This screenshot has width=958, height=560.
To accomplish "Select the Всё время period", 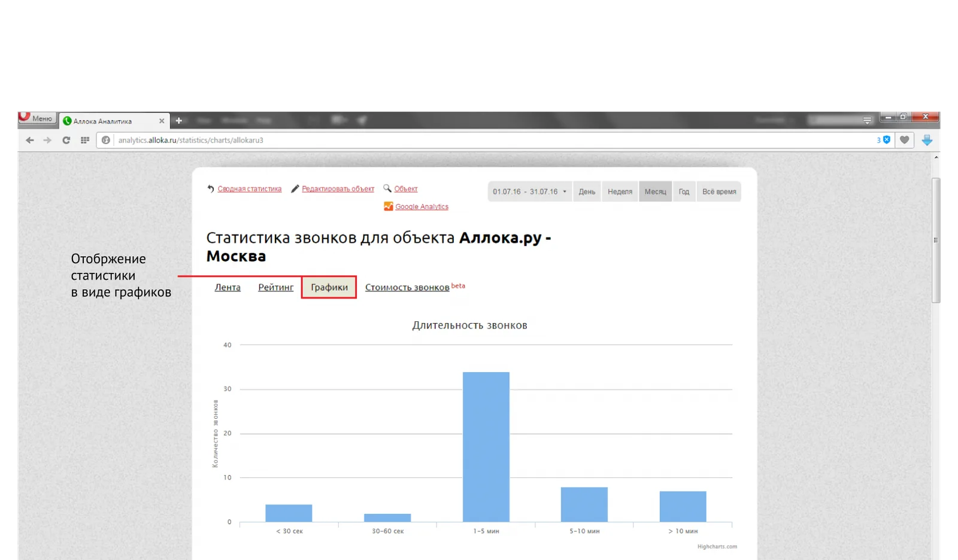I will tap(719, 191).
